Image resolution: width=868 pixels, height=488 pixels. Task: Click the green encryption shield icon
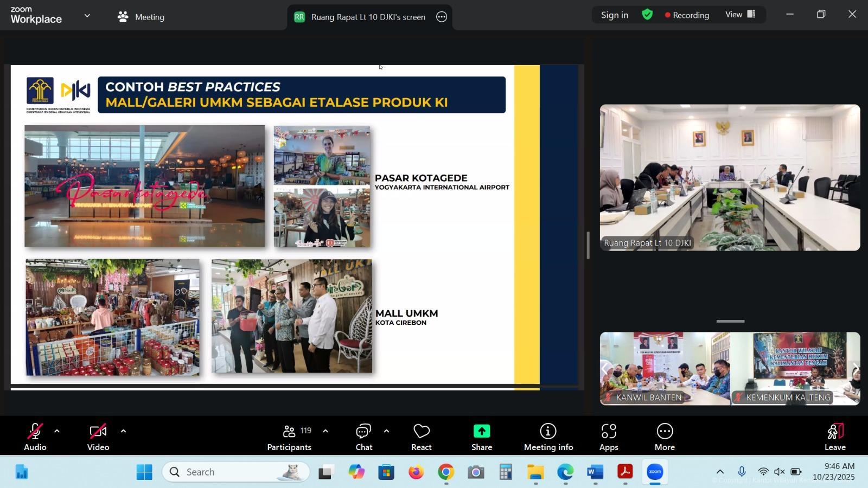(x=647, y=15)
